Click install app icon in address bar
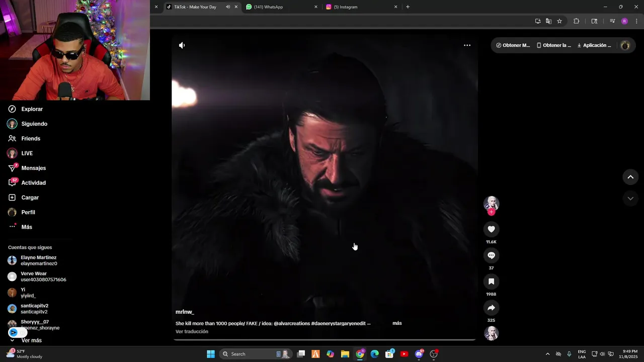 pyautogui.click(x=538, y=21)
